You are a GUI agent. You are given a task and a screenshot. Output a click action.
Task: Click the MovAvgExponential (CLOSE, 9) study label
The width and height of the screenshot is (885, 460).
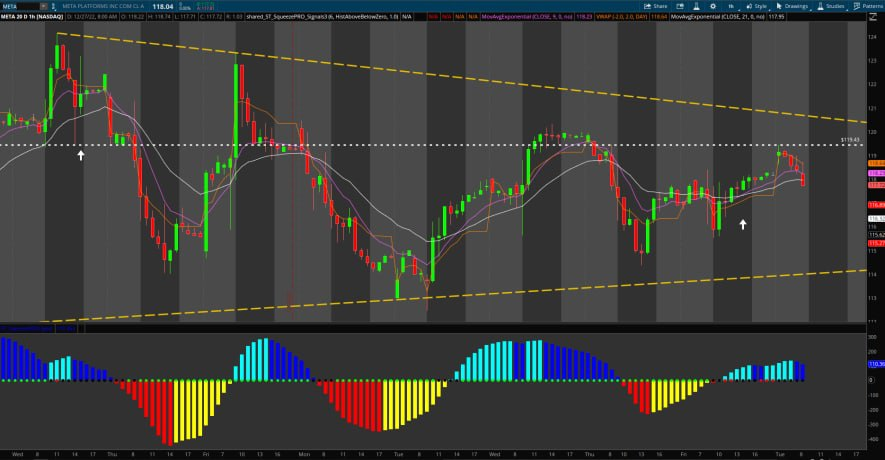528,17
